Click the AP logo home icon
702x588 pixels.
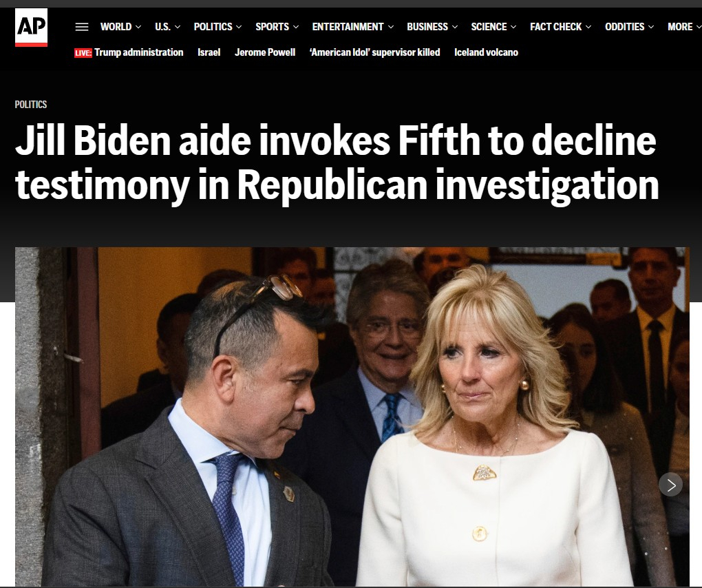pos(31,28)
